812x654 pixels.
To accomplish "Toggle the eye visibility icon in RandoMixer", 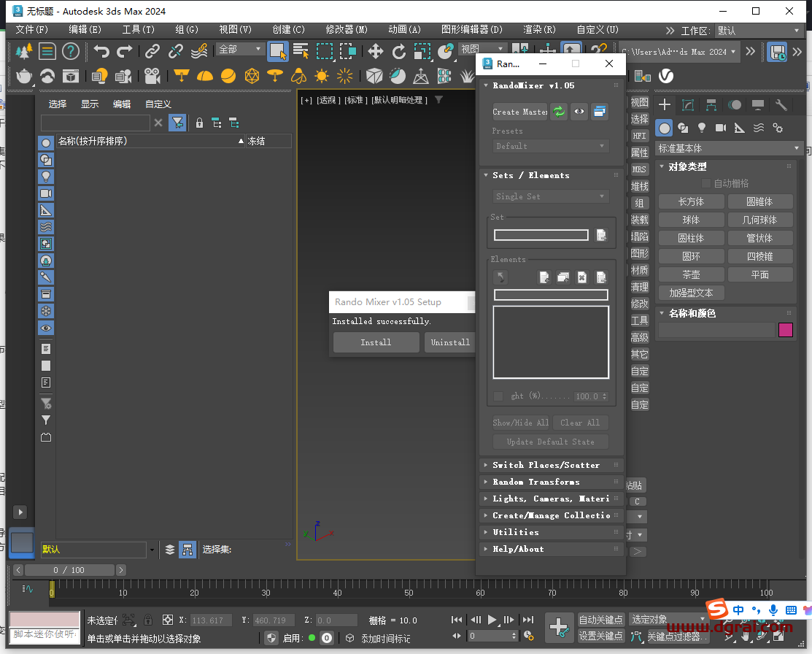I will point(579,112).
